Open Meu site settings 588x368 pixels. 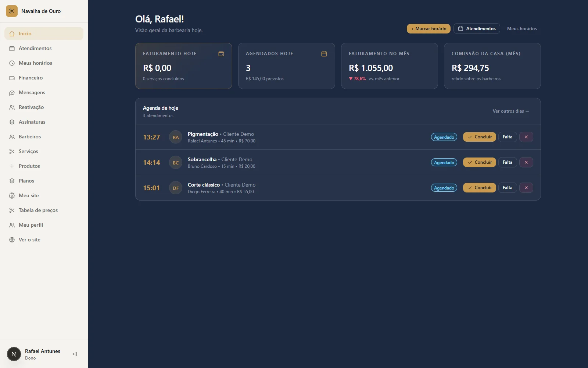44,195
